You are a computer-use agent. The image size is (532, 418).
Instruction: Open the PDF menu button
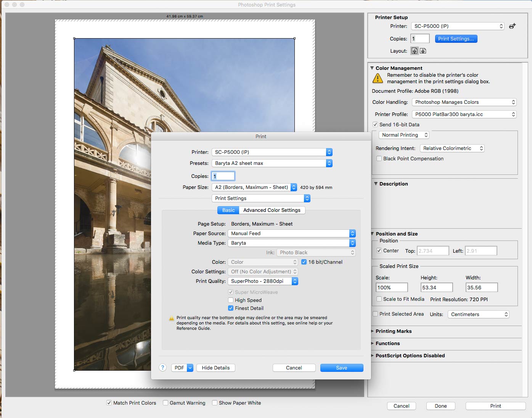[x=182, y=368]
